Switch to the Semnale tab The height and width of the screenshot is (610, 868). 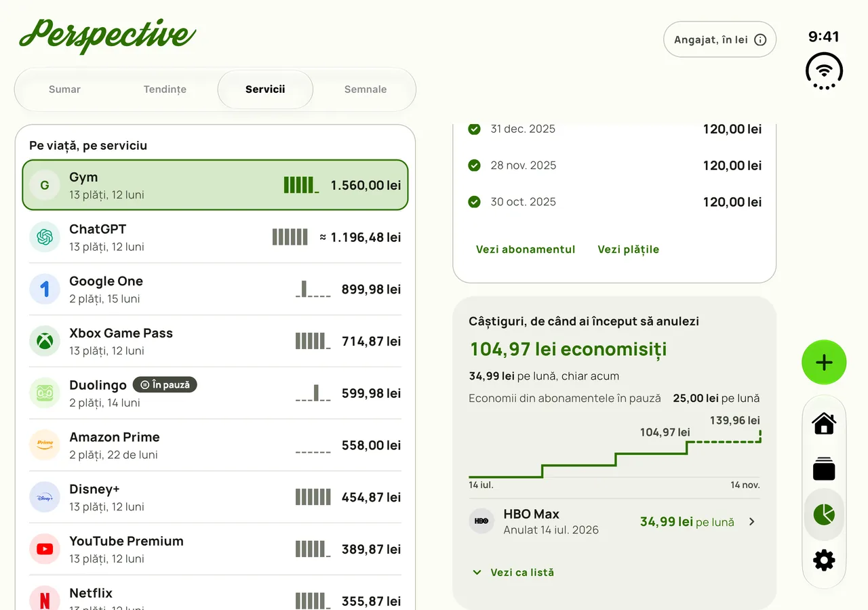point(366,89)
